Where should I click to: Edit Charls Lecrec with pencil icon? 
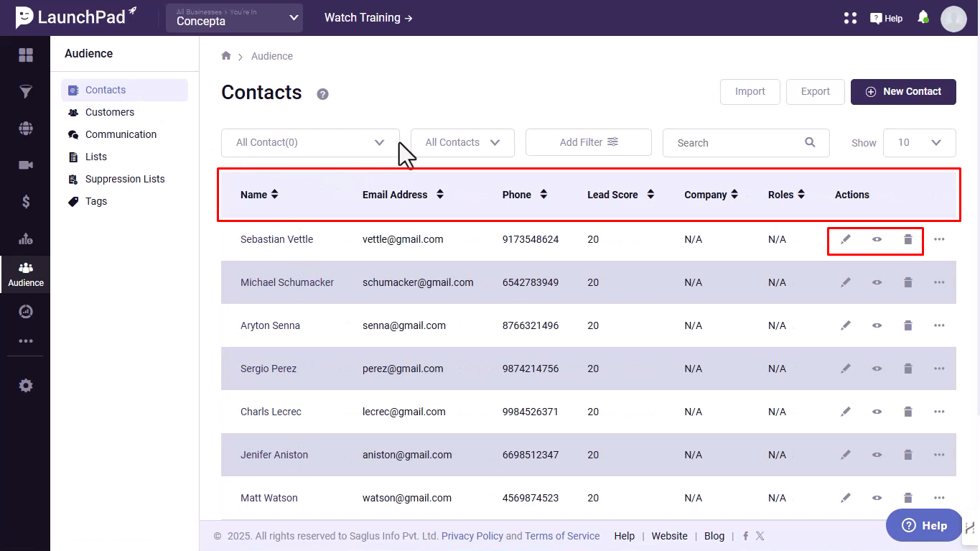tap(846, 412)
